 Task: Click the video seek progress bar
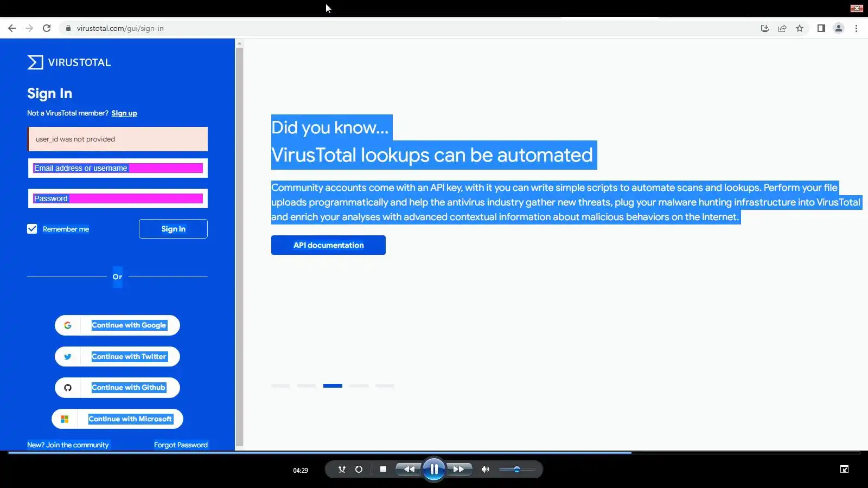click(434, 453)
